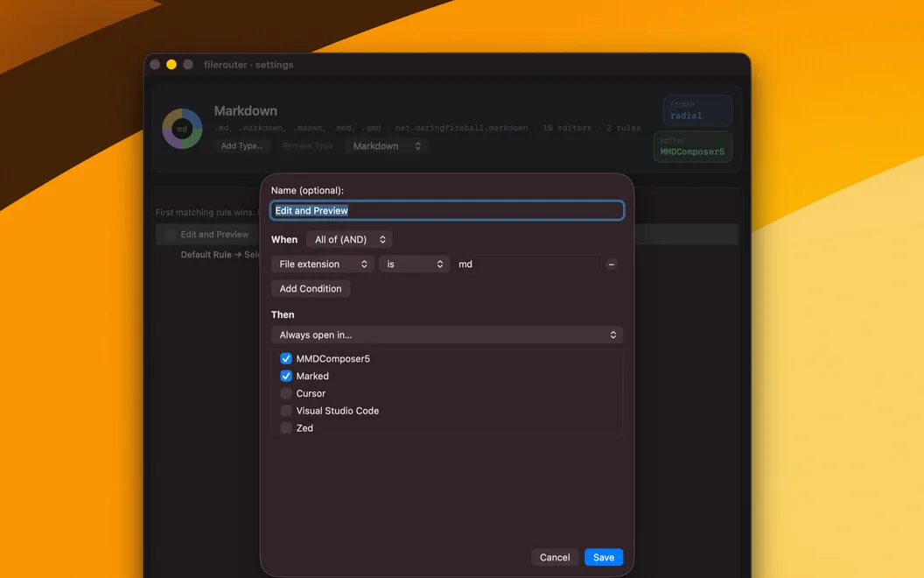
Task: Click the Remove Type button
Action: (308, 145)
